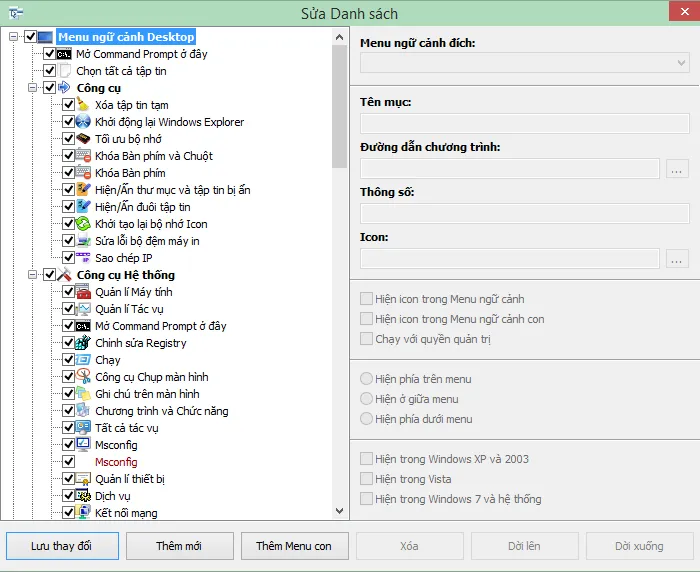Click the registry cubes icon for Chỉnh sửa Registry
The height and width of the screenshot is (572, 700).
(x=83, y=342)
